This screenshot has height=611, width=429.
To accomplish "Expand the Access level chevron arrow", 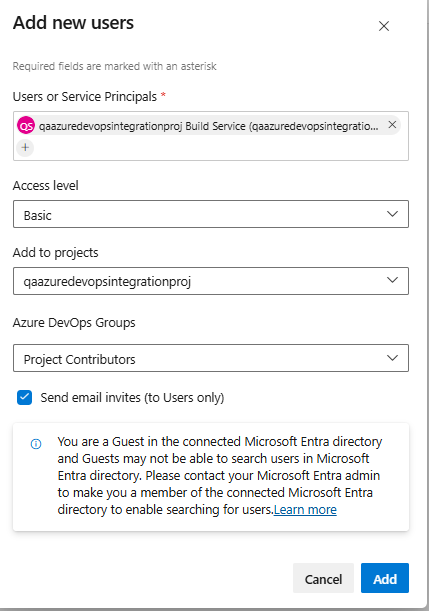I will pyautogui.click(x=392, y=214).
